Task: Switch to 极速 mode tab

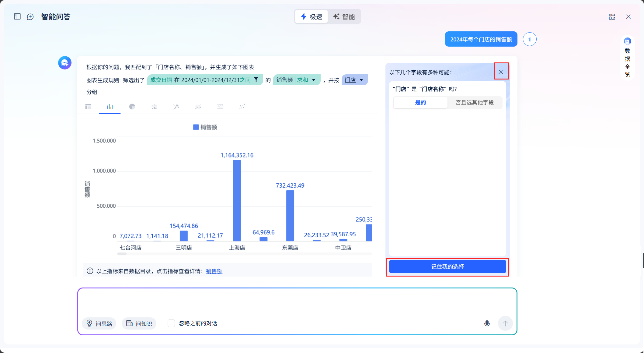Action: pos(312,17)
